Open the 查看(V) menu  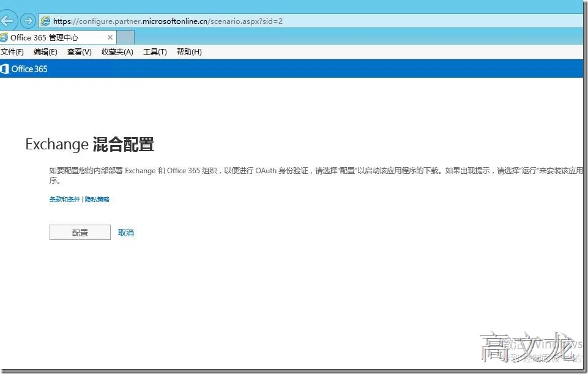(x=79, y=52)
